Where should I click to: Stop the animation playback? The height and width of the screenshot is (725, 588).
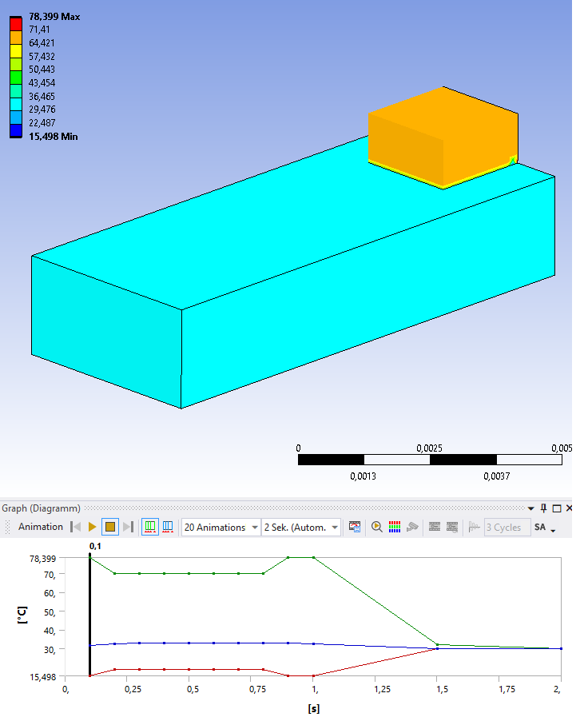point(110,527)
